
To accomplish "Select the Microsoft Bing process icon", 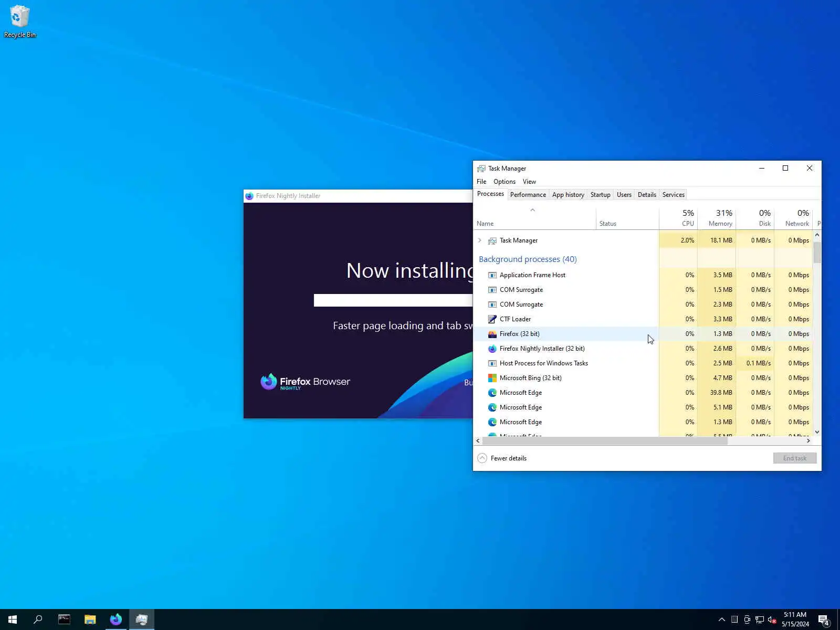I will pyautogui.click(x=492, y=378).
